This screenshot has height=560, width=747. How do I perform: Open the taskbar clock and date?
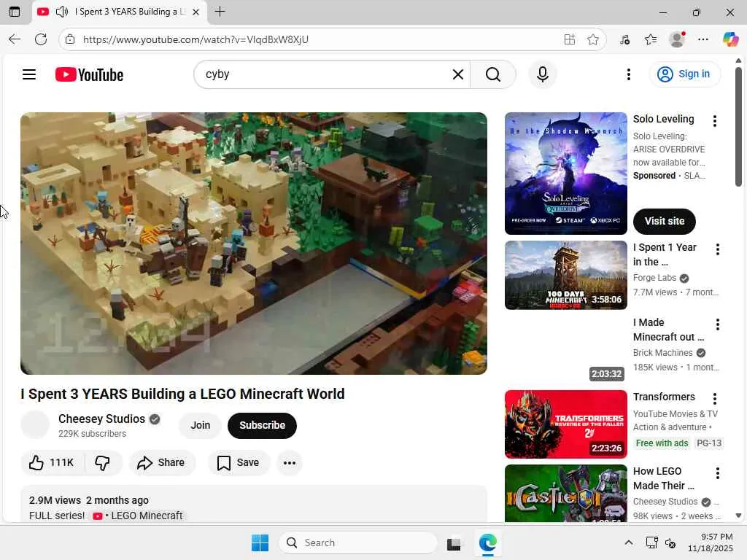click(x=710, y=542)
